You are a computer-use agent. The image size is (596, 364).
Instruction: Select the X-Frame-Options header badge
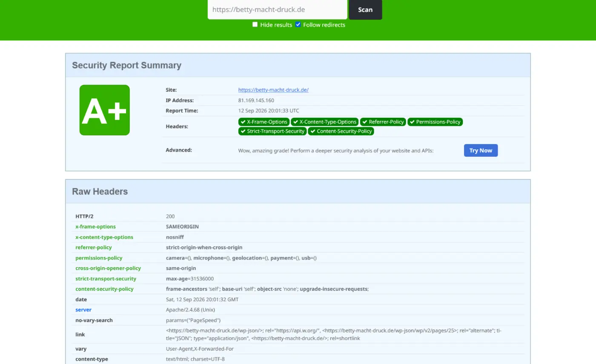pyautogui.click(x=264, y=122)
